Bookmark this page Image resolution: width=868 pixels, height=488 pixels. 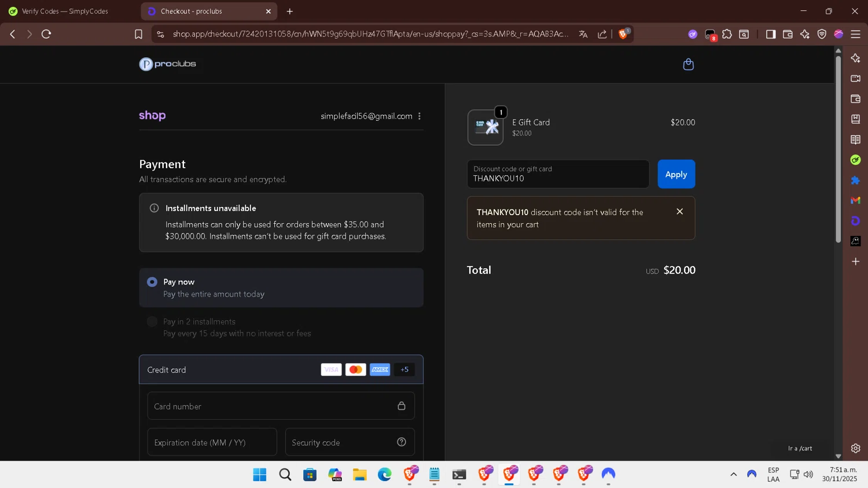pyautogui.click(x=138, y=34)
